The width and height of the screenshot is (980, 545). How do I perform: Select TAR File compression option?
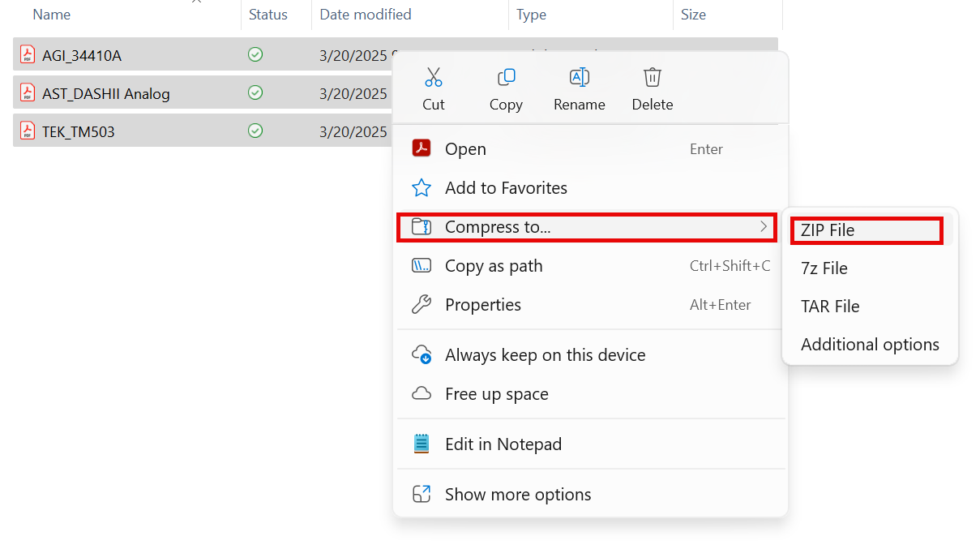coord(830,307)
